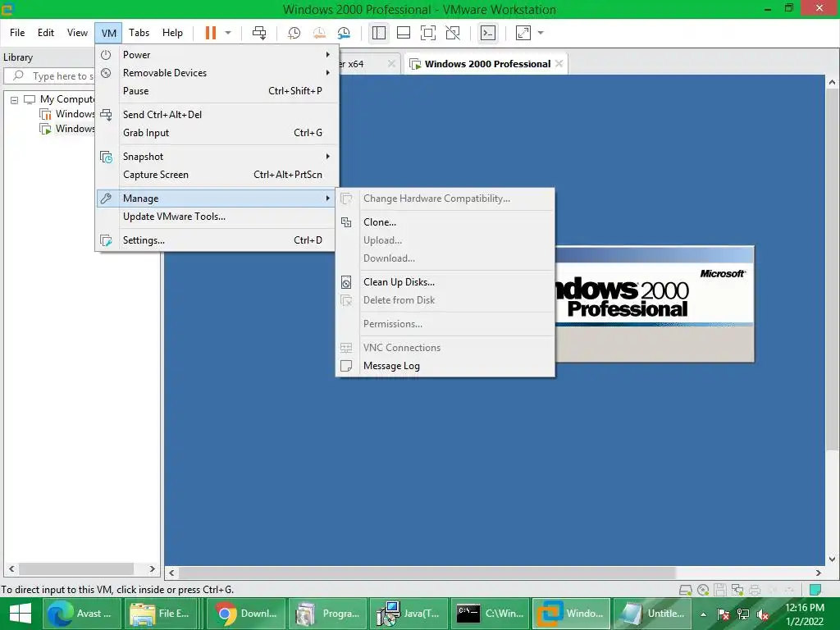Click Send Ctrl+Alt+Del toolbar icon
Viewport: 840px width, 630px height.
click(x=259, y=33)
